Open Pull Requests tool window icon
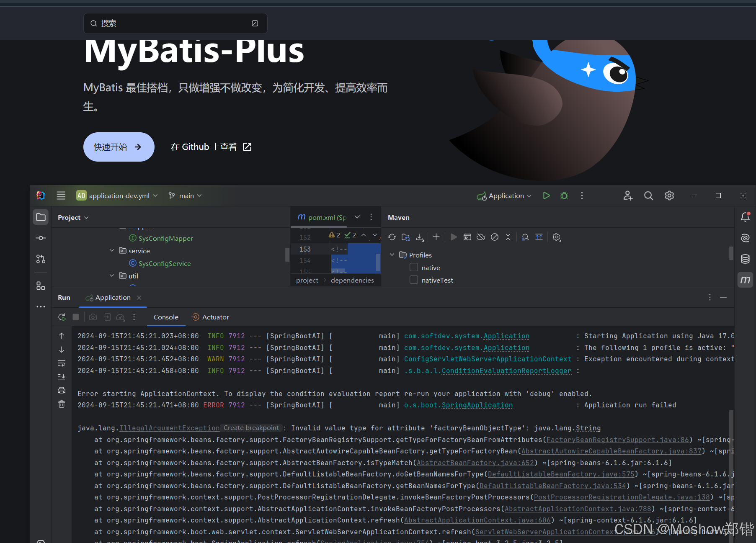The height and width of the screenshot is (543, 756). tap(40, 259)
